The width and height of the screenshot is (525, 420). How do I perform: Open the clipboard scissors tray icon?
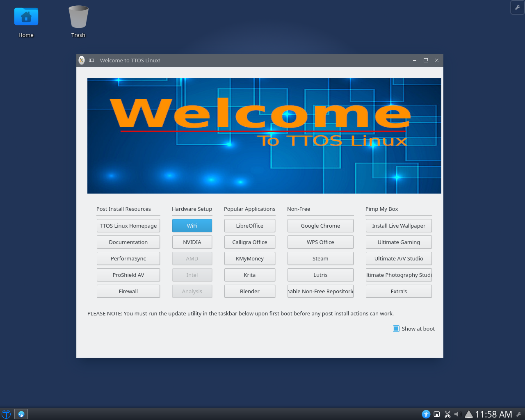coord(447,414)
